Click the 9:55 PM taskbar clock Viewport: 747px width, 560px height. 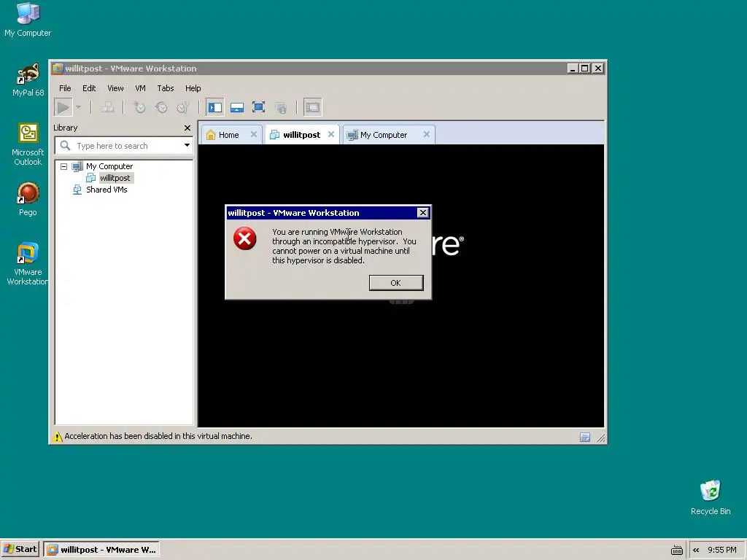click(721, 550)
